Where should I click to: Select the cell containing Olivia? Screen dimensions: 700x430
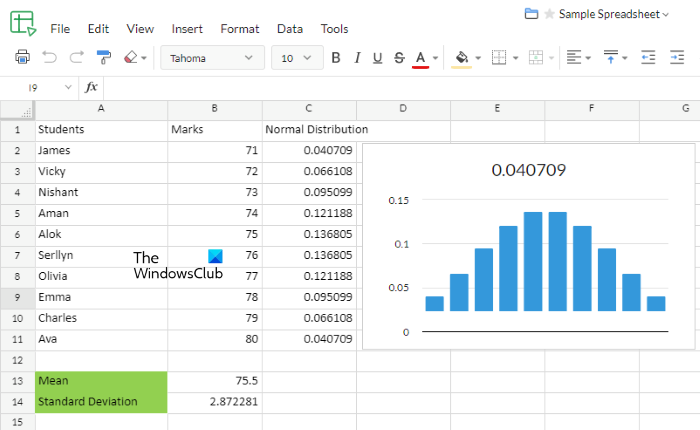tap(101, 276)
